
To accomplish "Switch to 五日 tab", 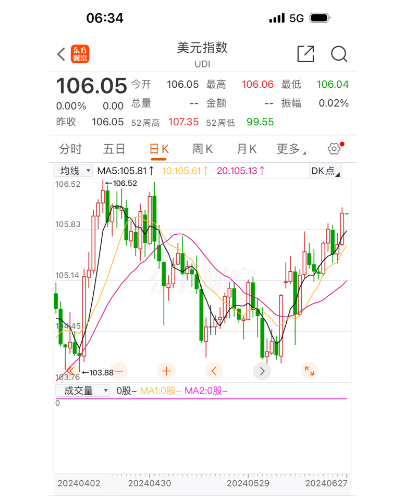I will (x=114, y=149).
